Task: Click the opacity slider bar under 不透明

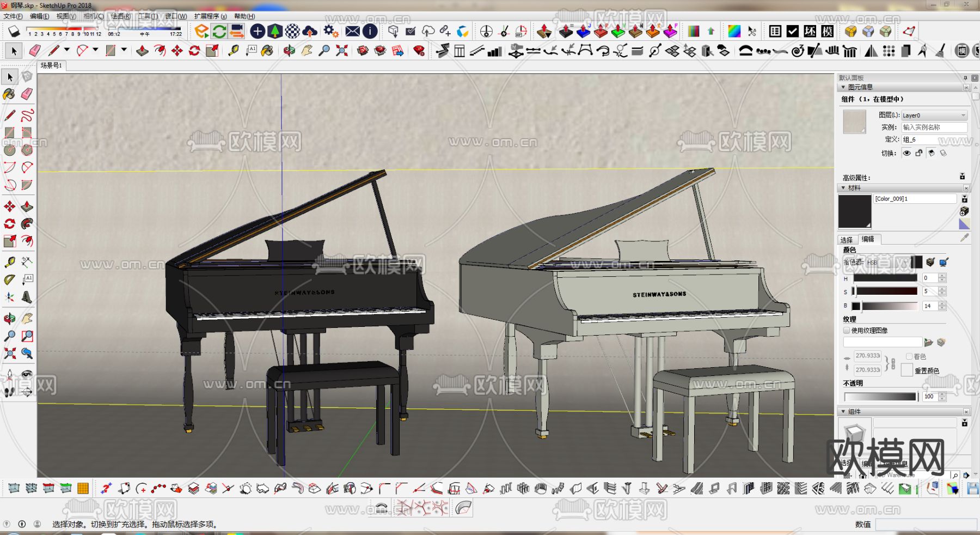Action: (x=880, y=397)
